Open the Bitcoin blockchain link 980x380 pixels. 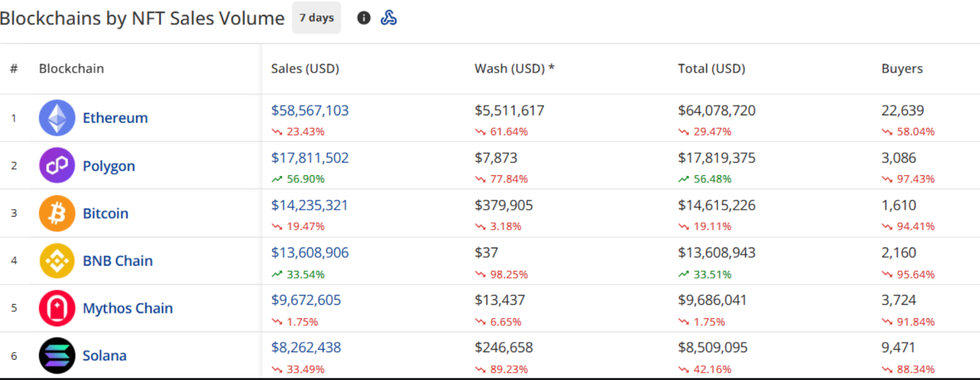[105, 213]
